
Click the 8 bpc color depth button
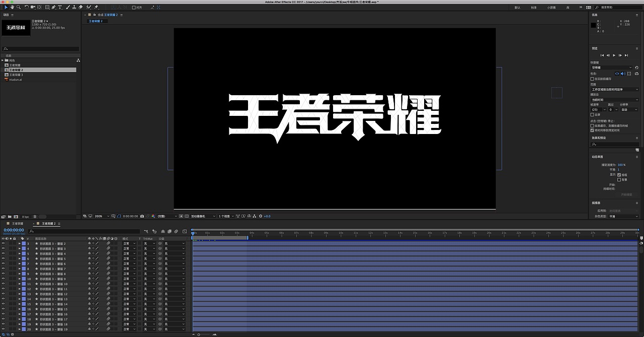pyautogui.click(x=25, y=217)
